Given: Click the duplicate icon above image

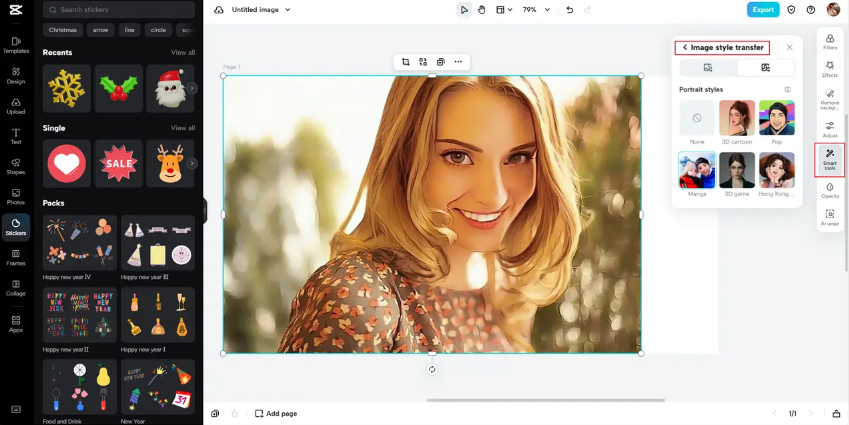Looking at the screenshot, I should pos(441,62).
